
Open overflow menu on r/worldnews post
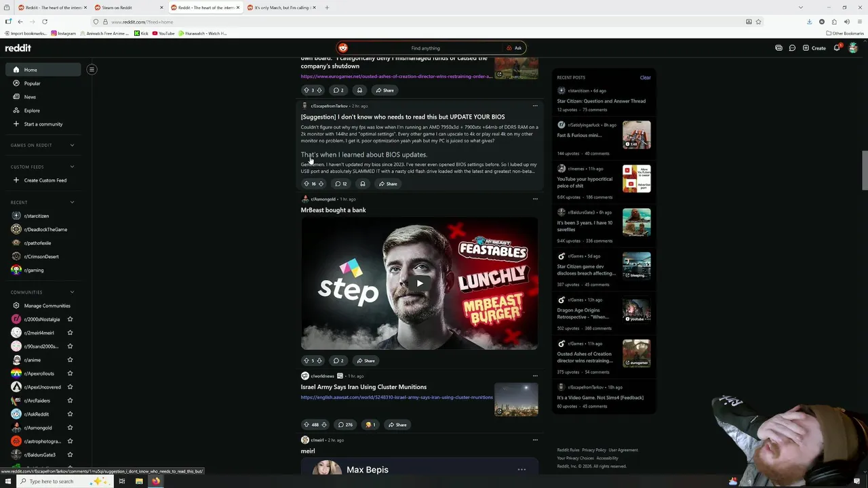(535, 375)
